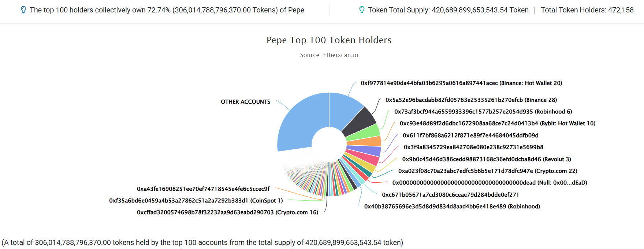Click the lightbulb icon beside Token Total Supply
Viewport: 644px width, 249px height.
pos(362,10)
